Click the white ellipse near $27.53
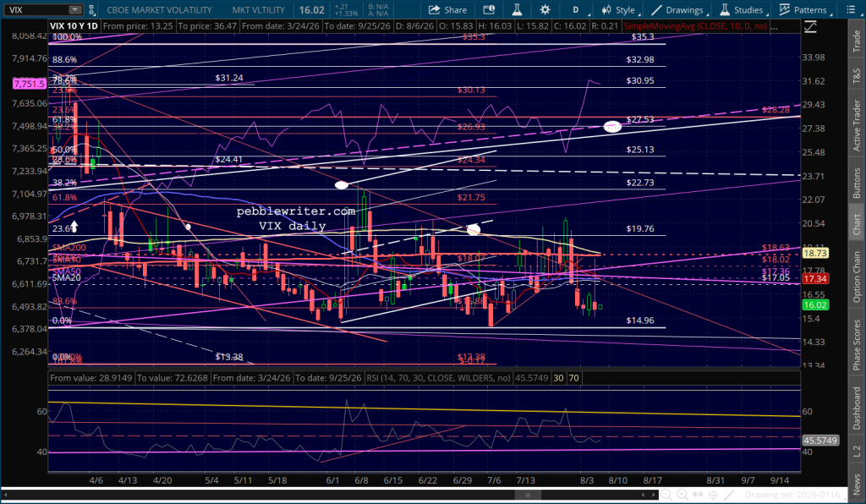This screenshot has height=504, width=866. click(x=612, y=126)
